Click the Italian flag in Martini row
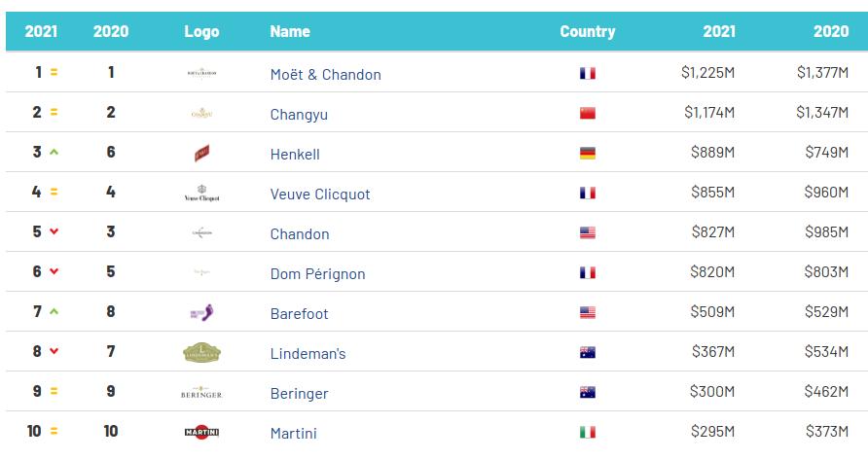 [587, 433]
